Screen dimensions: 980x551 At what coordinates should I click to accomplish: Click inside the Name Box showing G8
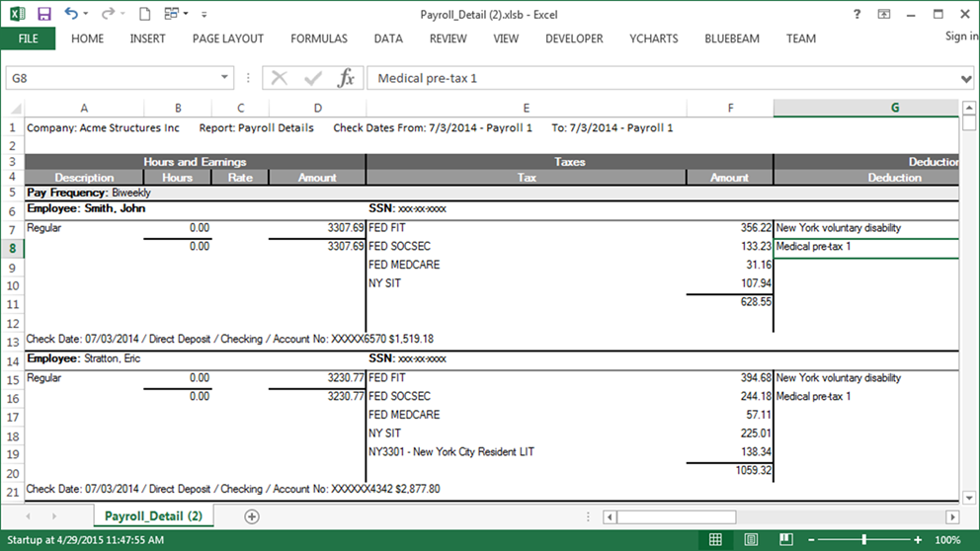point(113,78)
